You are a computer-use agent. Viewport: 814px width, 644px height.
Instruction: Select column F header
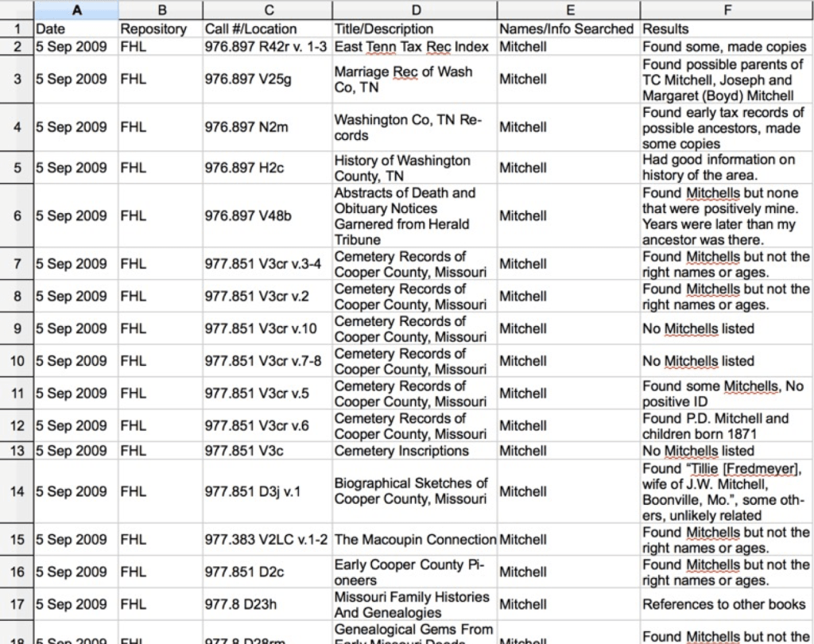coord(727,10)
